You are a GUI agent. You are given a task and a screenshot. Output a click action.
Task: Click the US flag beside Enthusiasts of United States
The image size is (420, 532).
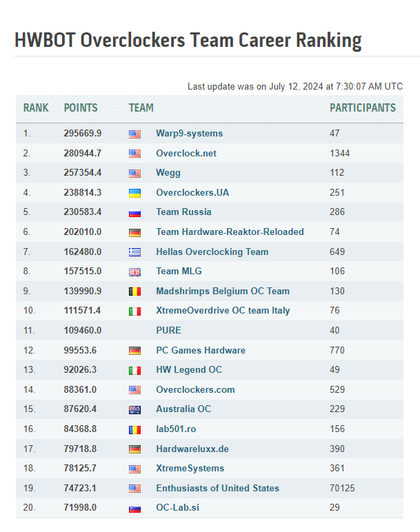pyautogui.click(x=134, y=489)
